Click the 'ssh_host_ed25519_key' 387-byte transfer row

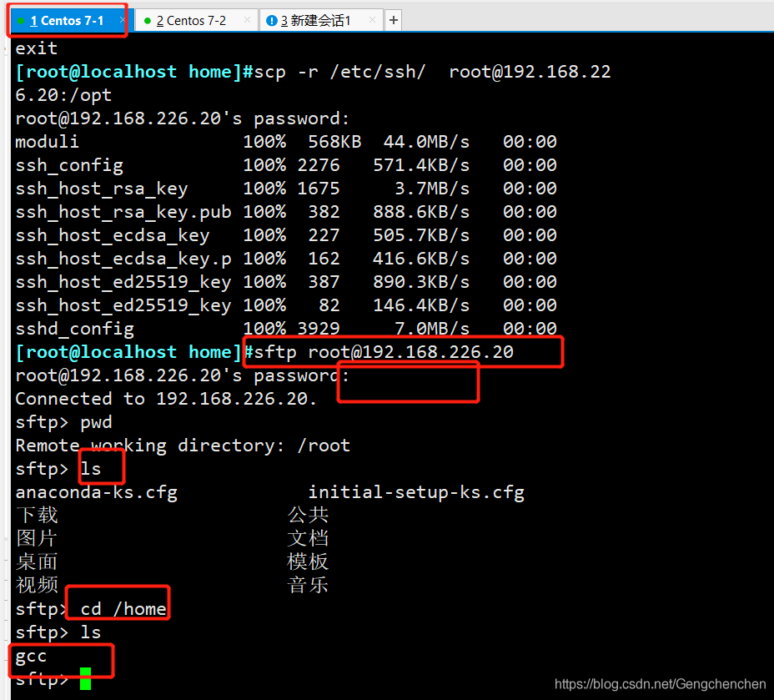[x=286, y=282]
